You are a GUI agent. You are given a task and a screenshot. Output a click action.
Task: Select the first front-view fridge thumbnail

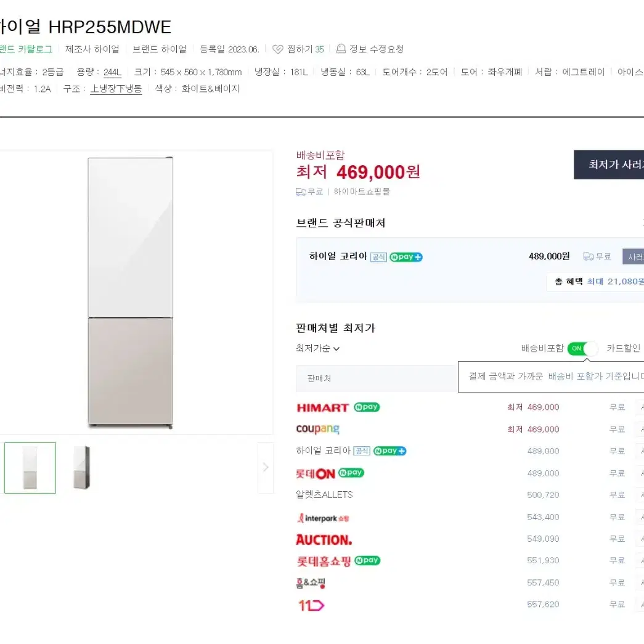tap(30, 468)
